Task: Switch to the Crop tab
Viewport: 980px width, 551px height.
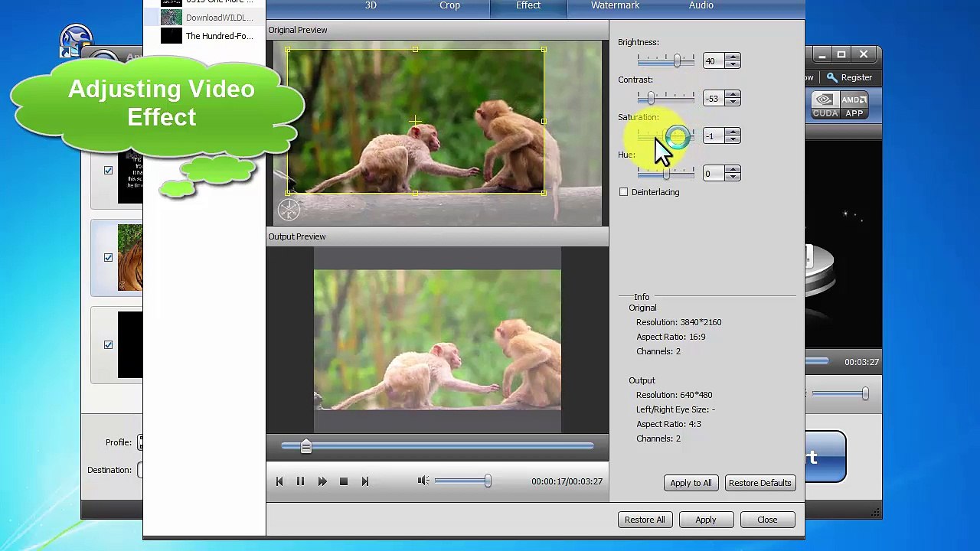Action: click(x=449, y=6)
